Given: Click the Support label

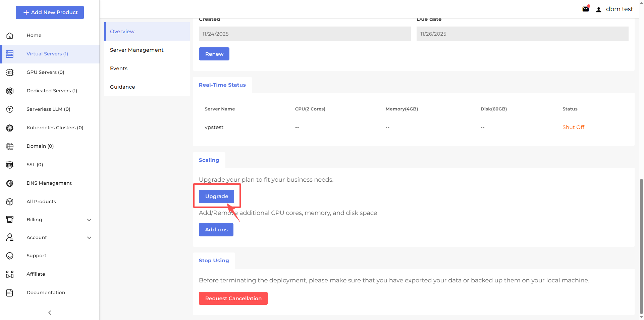Looking at the screenshot, I should pyautogui.click(x=37, y=256).
